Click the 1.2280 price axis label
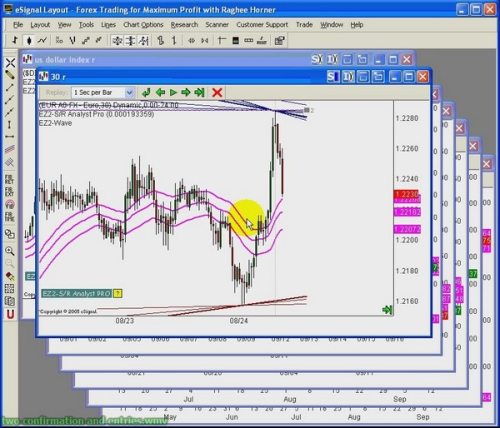 (x=407, y=118)
